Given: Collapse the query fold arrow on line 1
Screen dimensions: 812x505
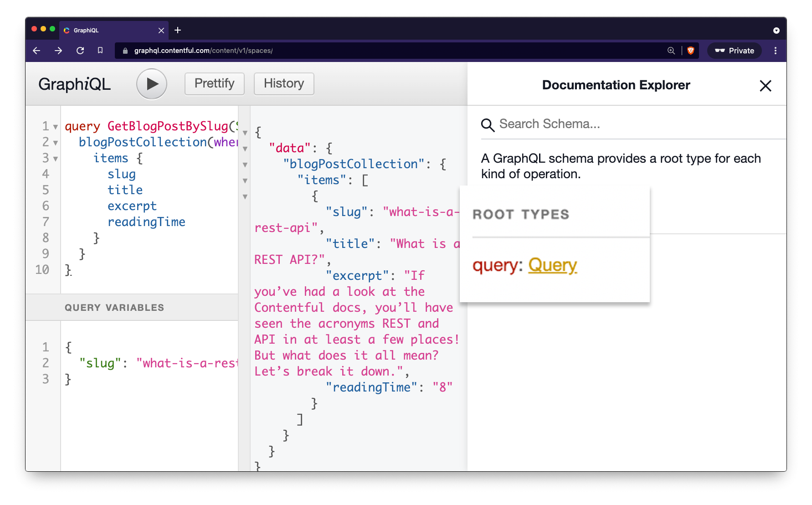Looking at the screenshot, I should coord(56,127).
